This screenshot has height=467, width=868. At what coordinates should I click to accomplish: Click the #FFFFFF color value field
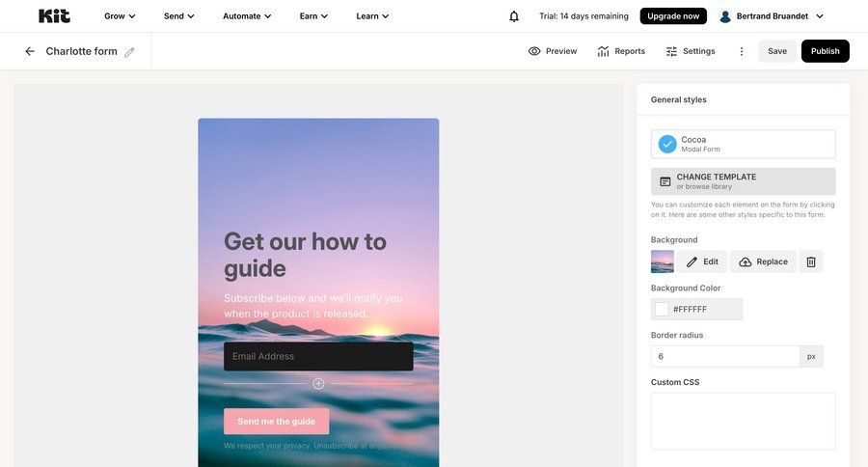pos(696,309)
